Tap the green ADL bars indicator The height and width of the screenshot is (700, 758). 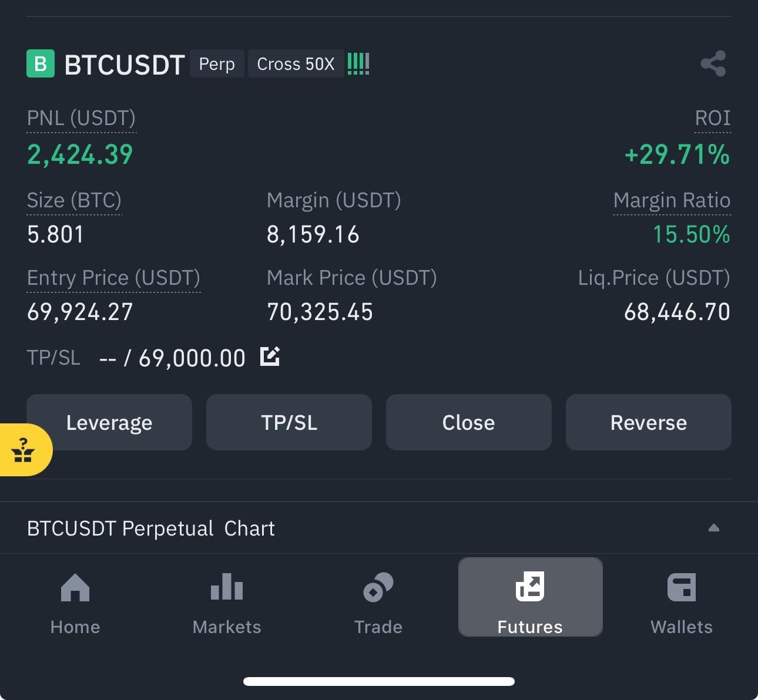[358, 63]
